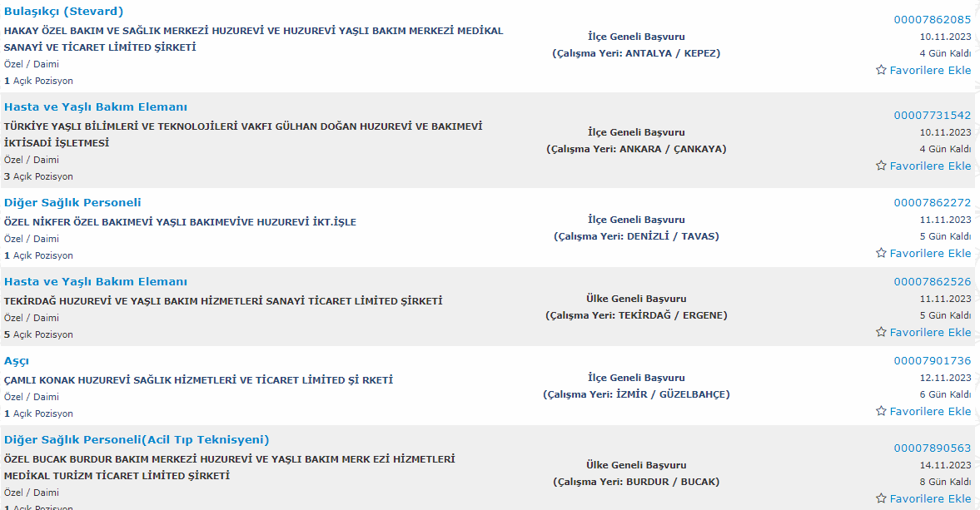The height and width of the screenshot is (510, 980).
Task: Click the listing number 00007862085
Action: coord(933,19)
